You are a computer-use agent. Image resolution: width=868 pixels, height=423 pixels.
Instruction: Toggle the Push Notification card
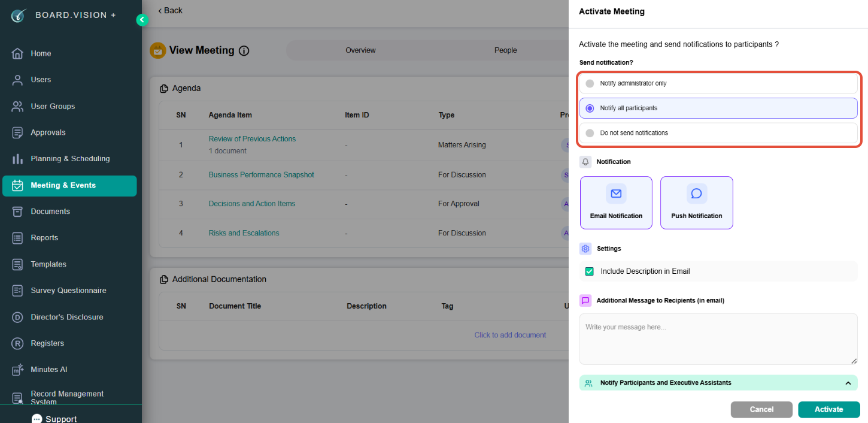click(x=696, y=203)
